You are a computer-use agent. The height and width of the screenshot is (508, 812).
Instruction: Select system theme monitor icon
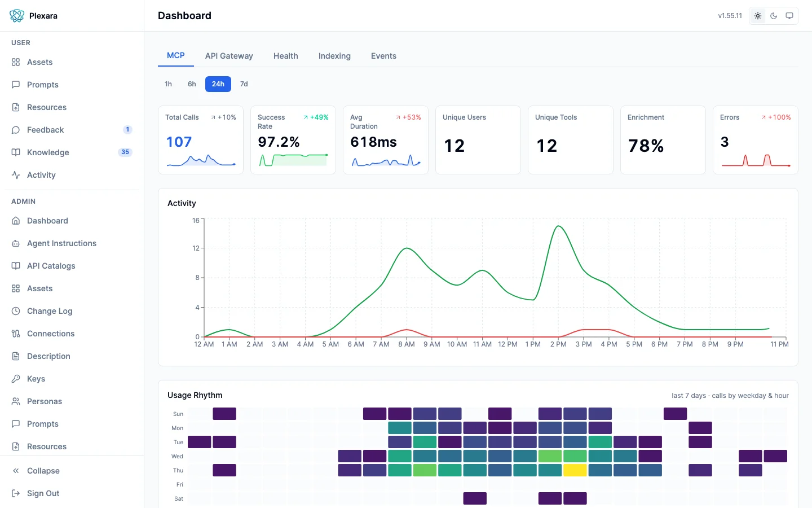click(x=789, y=16)
